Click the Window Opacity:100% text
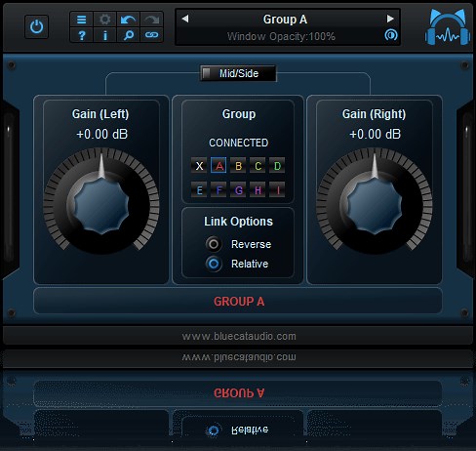This screenshot has height=451, width=476. [x=281, y=36]
